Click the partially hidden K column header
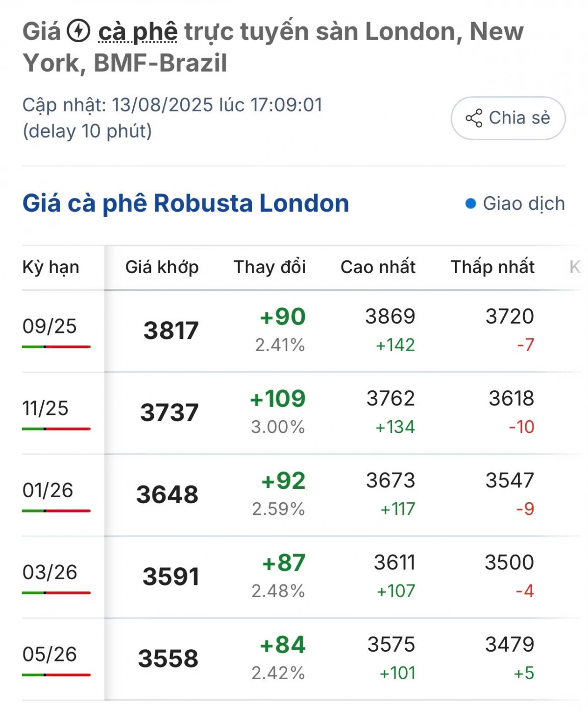 (575, 267)
